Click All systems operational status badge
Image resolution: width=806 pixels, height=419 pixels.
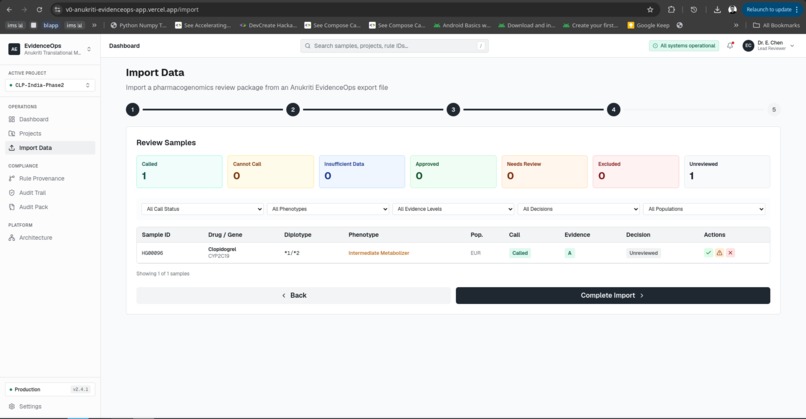pos(684,46)
